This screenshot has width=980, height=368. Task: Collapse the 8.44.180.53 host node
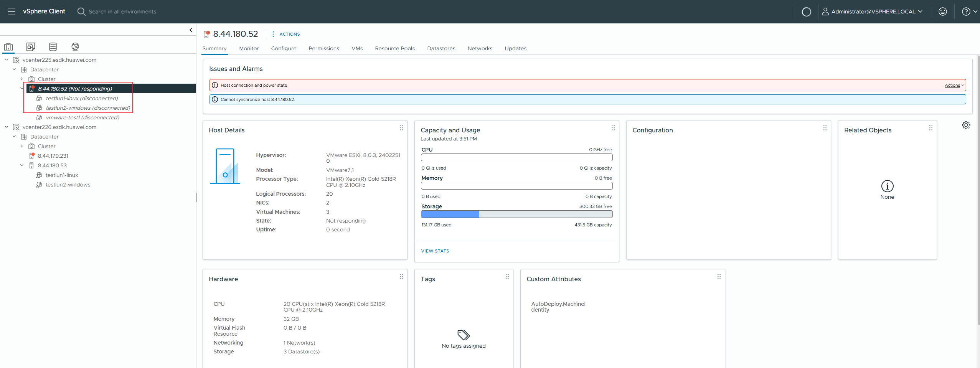tap(22, 165)
